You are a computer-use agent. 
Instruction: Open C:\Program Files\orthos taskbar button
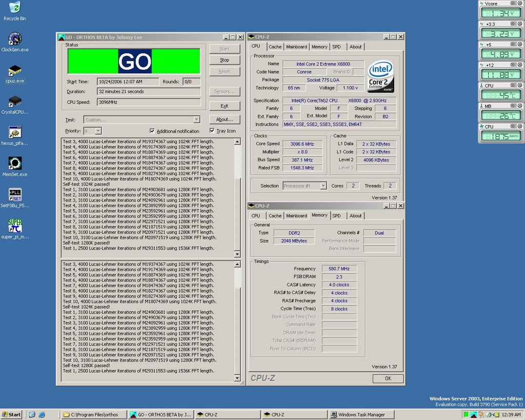click(x=94, y=415)
